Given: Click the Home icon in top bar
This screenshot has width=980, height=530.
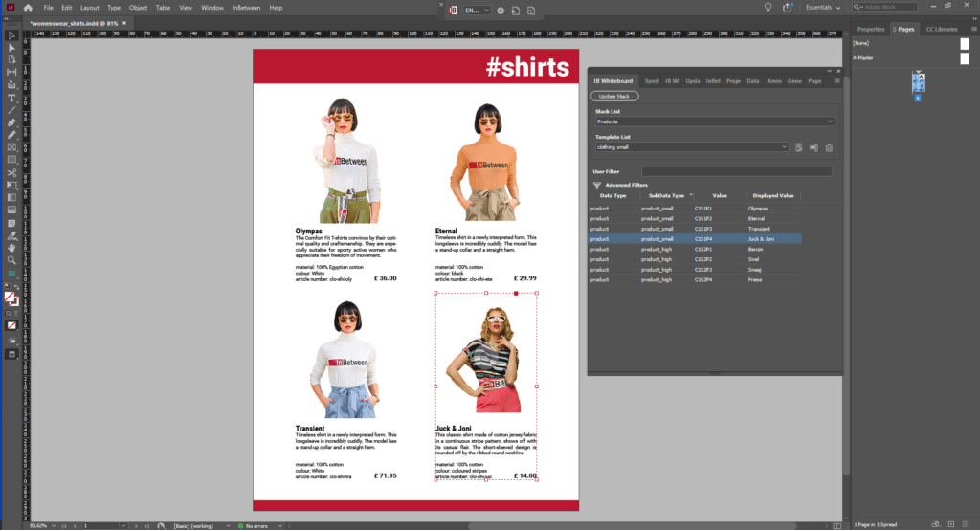Looking at the screenshot, I should tap(28, 8).
